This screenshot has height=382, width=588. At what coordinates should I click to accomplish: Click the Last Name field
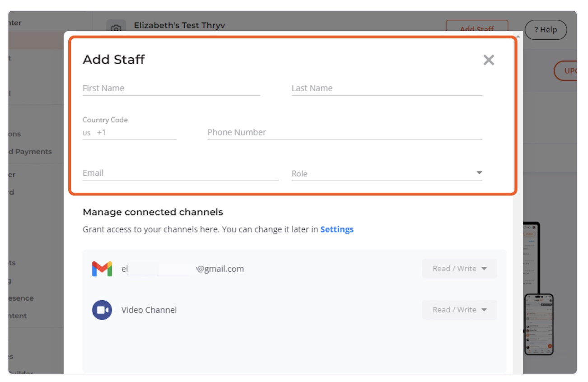(387, 89)
